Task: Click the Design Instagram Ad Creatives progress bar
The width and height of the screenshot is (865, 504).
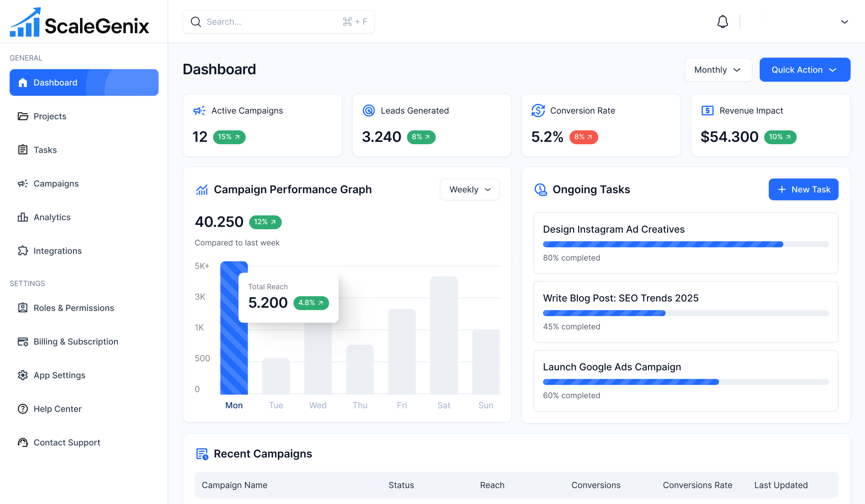Action: tap(685, 244)
